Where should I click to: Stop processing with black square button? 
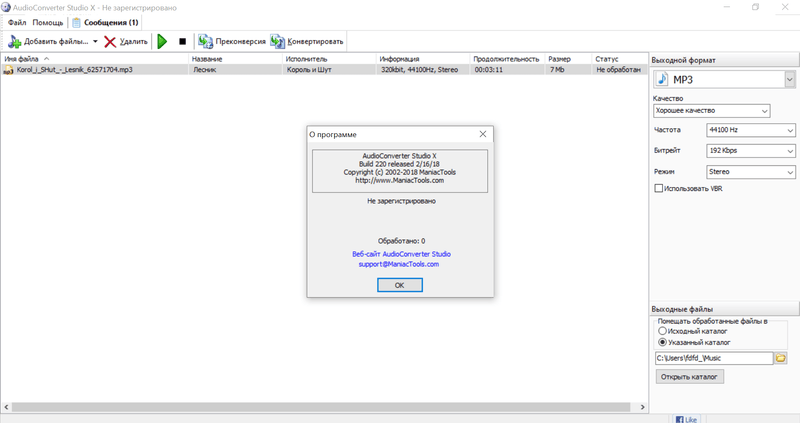[x=182, y=41]
